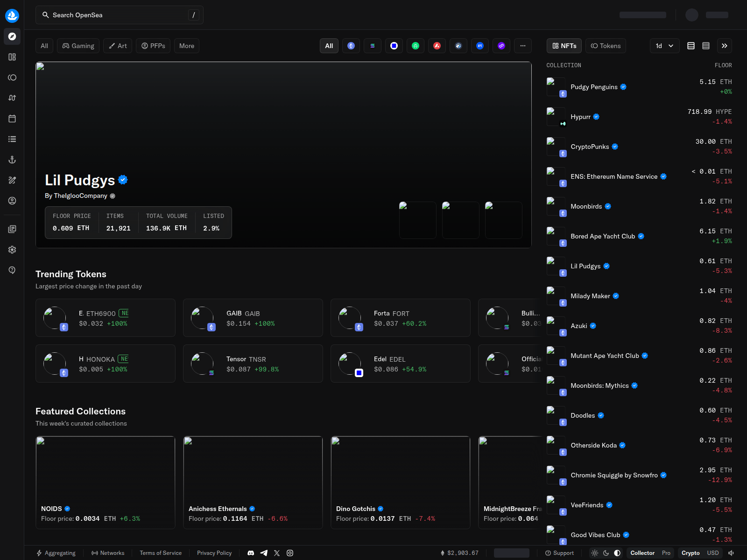Image resolution: width=747 pixels, height=560 pixels.
Task: Open the X (Twitter) icon in footer
Action: tap(277, 553)
